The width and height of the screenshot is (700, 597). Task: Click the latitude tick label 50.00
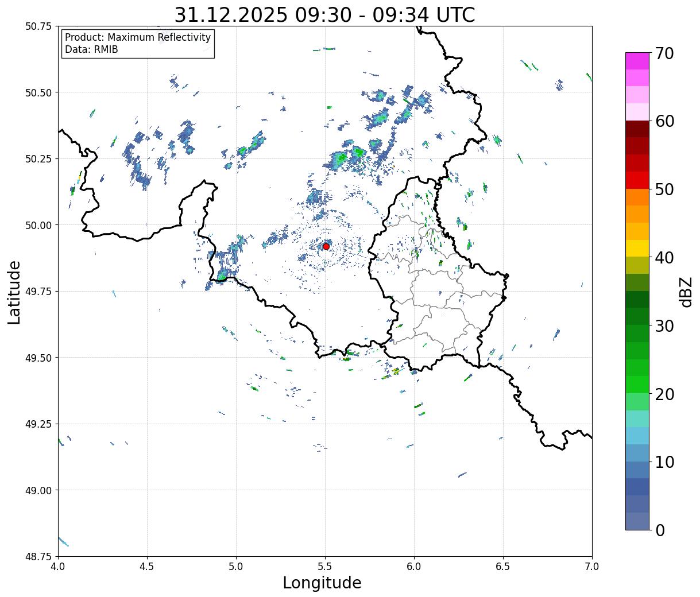38,225
